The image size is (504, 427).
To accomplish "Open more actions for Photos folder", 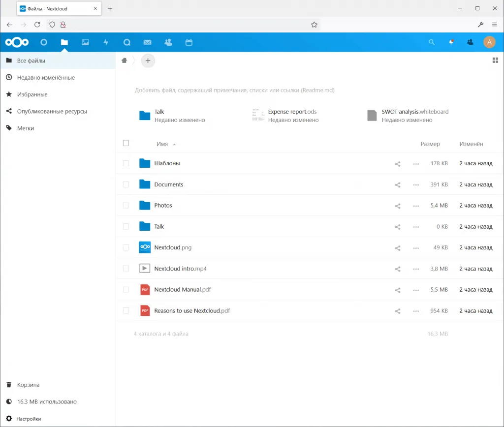I will [416, 206].
